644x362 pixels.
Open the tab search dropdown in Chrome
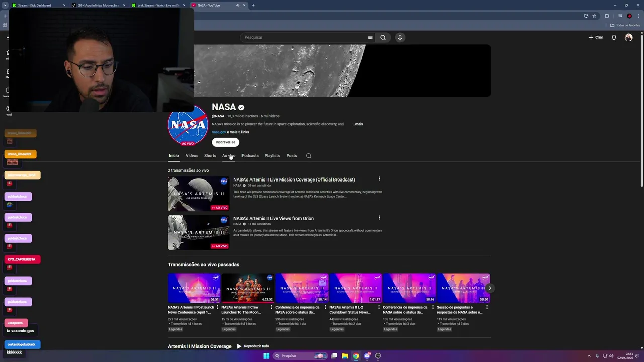coord(5,5)
